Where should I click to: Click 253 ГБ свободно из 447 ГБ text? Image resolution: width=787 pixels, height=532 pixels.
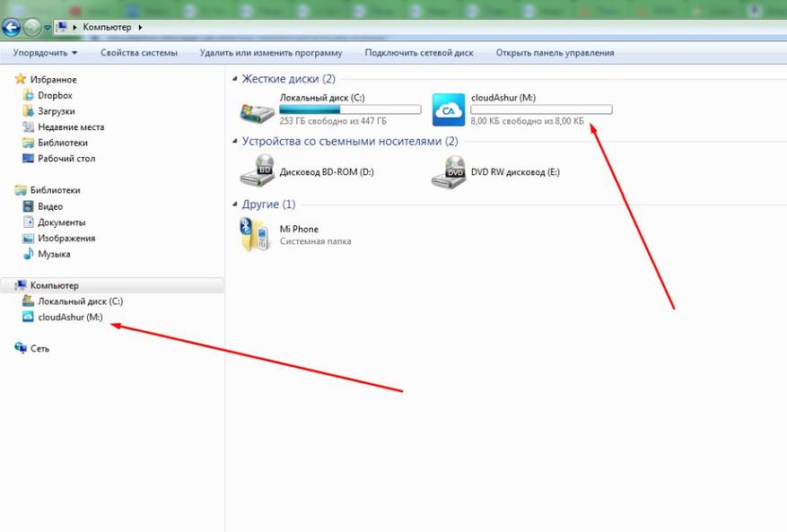pyautogui.click(x=333, y=121)
